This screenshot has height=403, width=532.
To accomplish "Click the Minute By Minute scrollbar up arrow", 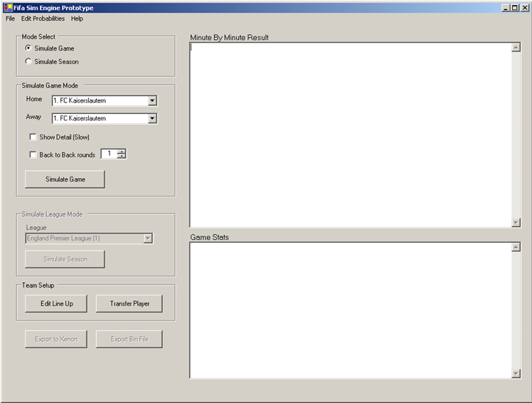I will [x=516, y=47].
